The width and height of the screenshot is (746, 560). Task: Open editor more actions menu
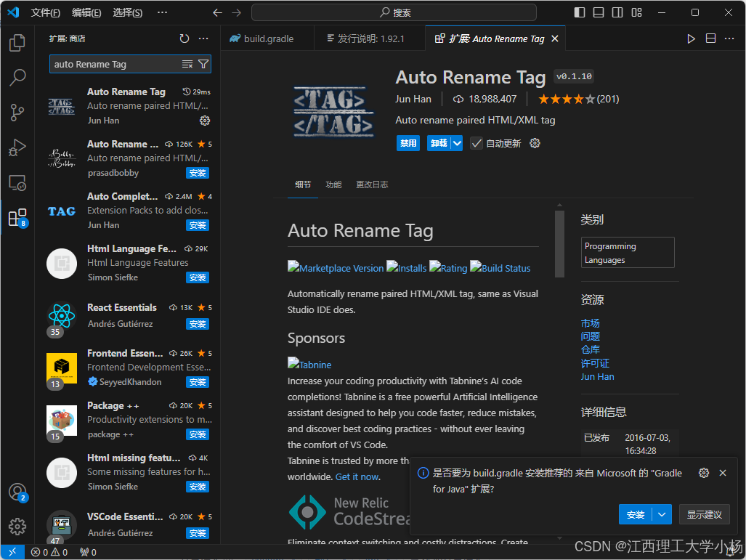click(x=729, y=38)
